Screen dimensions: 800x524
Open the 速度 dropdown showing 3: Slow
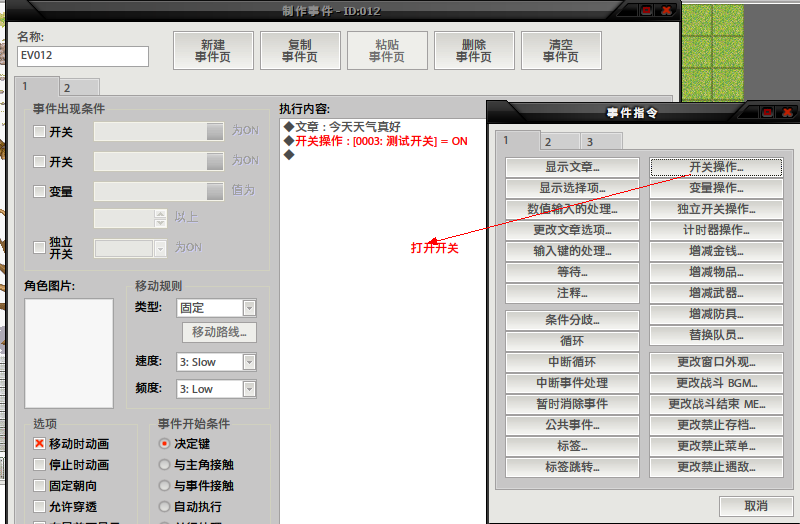coord(216,362)
